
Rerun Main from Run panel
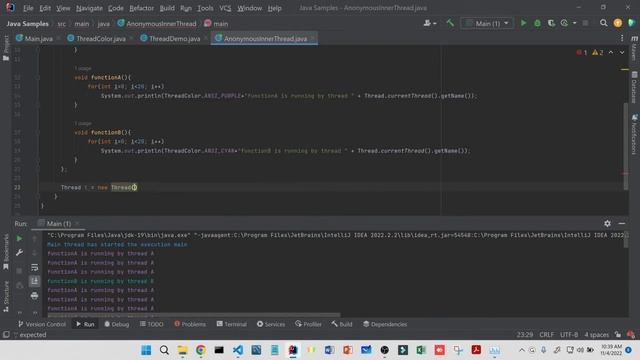pos(19,238)
